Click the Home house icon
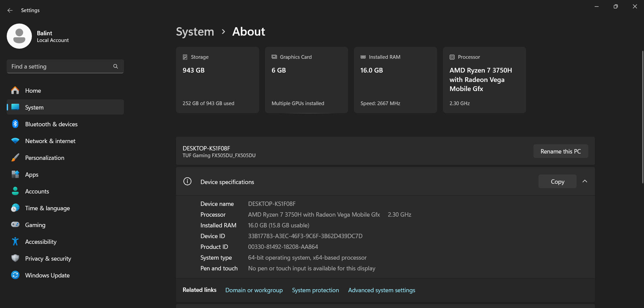 point(15,90)
